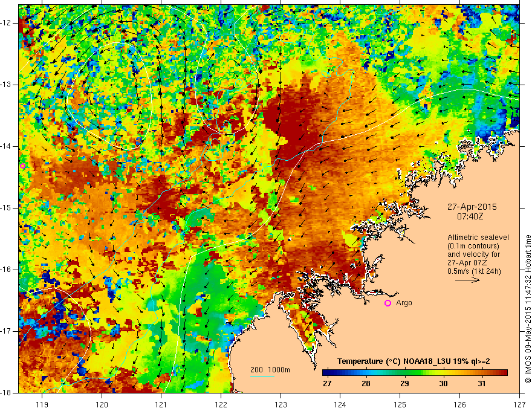Click the cyan 200 1000m isobath legend line
The width and height of the screenshot is (532, 411).
coord(262,376)
